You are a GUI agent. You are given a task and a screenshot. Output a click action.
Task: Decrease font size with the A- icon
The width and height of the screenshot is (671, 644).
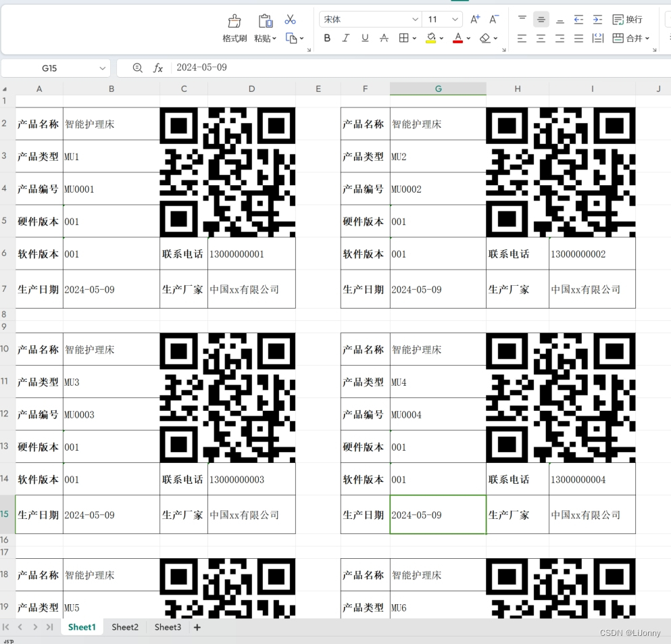click(x=494, y=19)
